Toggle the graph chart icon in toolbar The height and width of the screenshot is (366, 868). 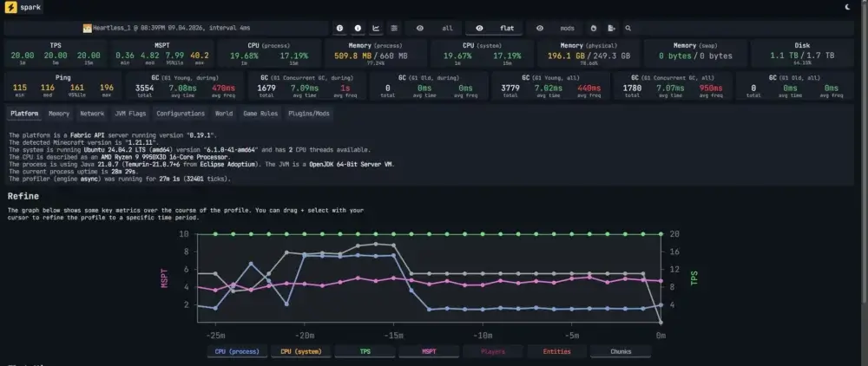pos(376,28)
